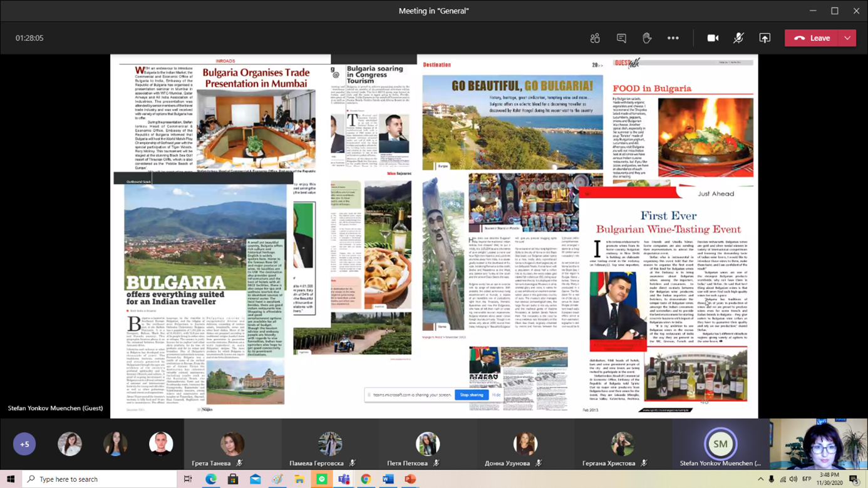The height and width of the screenshot is (488, 868).
Task: Open Task View from the taskbar
Action: coord(188,479)
